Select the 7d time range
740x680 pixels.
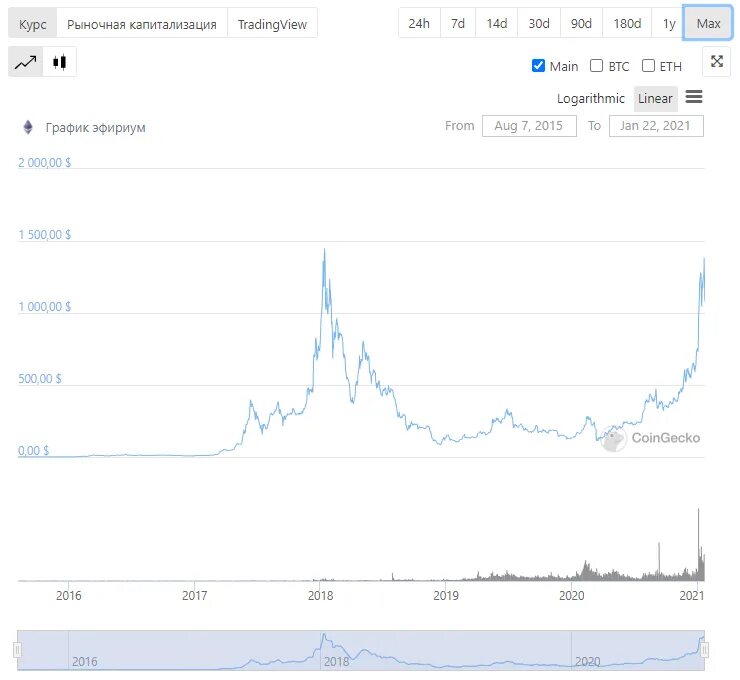[457, 23]
